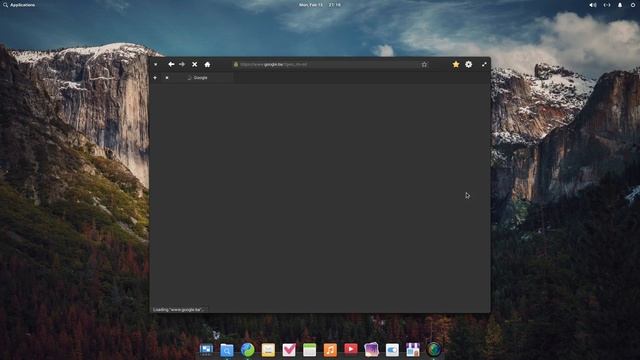Maximize browser with the expand arrows icon
Viewport: 640px width, 360px height.
point(484,64)
